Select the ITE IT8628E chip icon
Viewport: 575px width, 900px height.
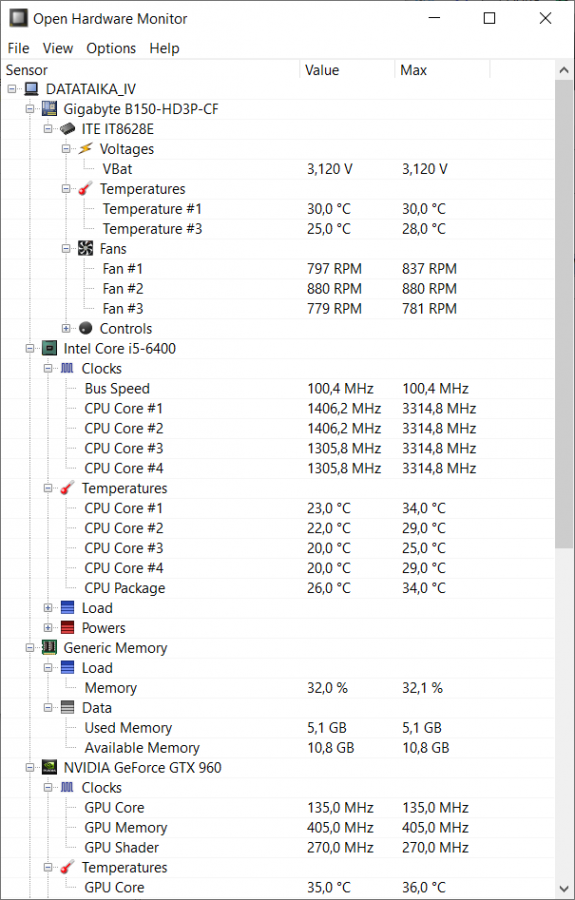pos(68,129)
